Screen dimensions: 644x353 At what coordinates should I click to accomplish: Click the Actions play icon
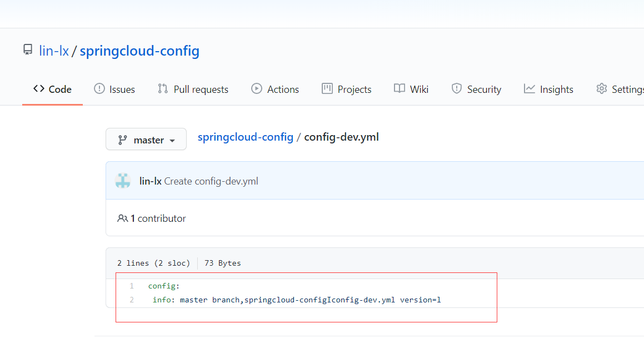click(257, 89)
